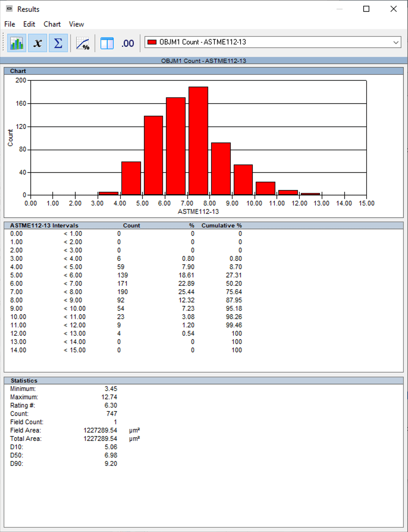The height and width of the screenshot is (532, 408).
Task: Click the cumulative percent curve icon
Action: (x=83, y=44)
